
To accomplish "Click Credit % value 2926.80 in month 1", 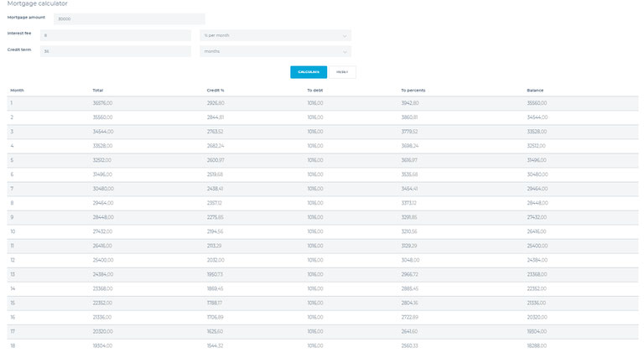I will point(216,103).
